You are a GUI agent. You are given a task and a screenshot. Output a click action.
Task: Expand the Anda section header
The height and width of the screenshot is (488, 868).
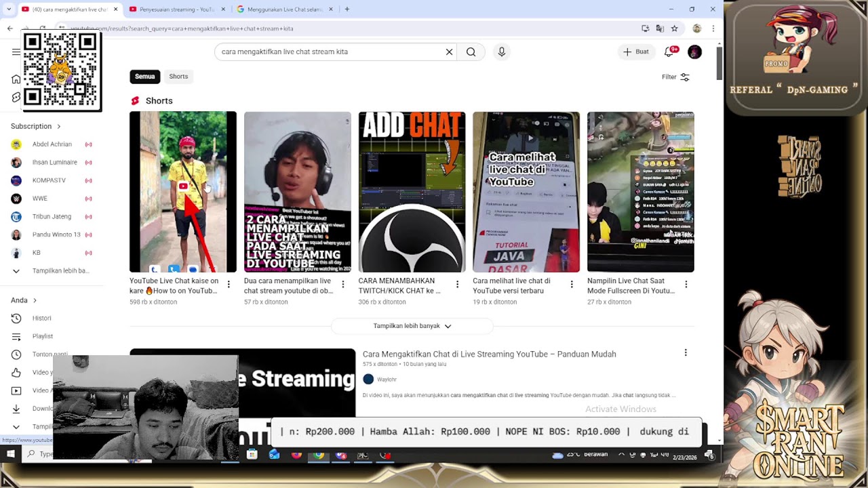point(24,300)
